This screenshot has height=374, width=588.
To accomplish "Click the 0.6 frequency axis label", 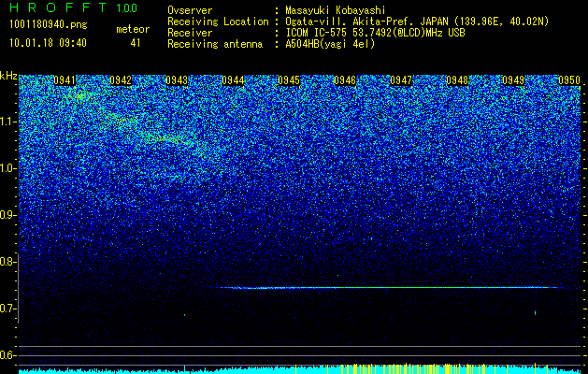I will coord(7,355).
